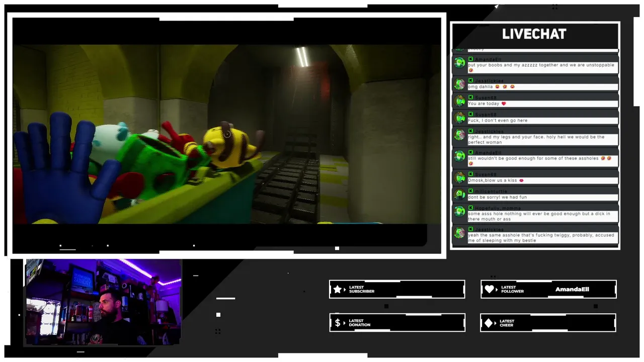Image resolution: width=644 pixels, height=362 pixels.
Task: Open the avatar beside 'You are today' message
Action: [459, 101]
